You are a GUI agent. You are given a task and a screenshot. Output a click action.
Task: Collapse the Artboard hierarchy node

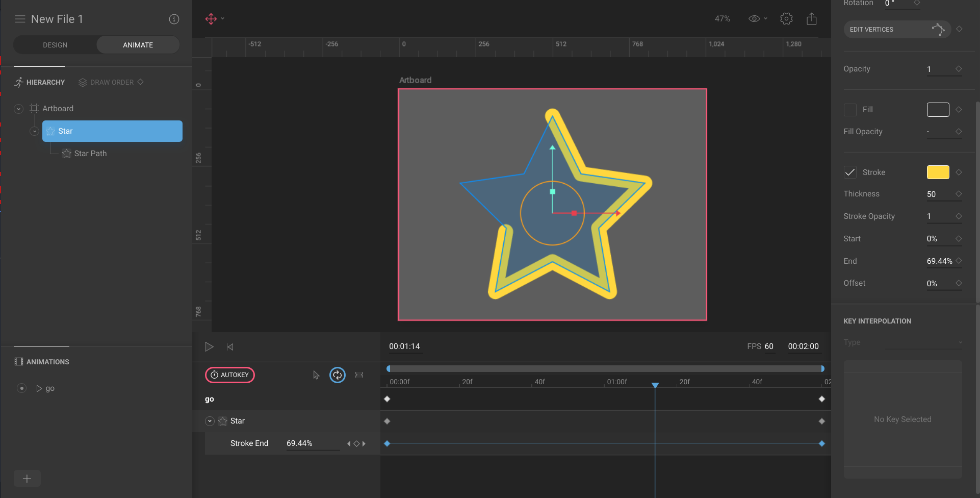19,109
